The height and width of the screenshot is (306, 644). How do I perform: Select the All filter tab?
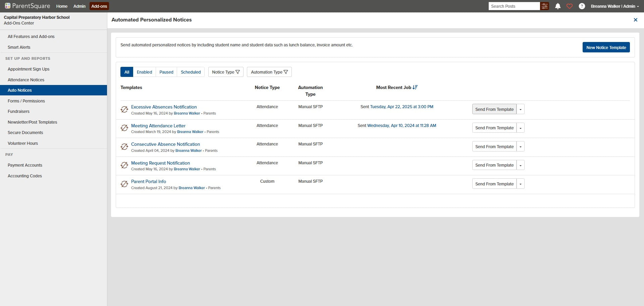point(127,72)
